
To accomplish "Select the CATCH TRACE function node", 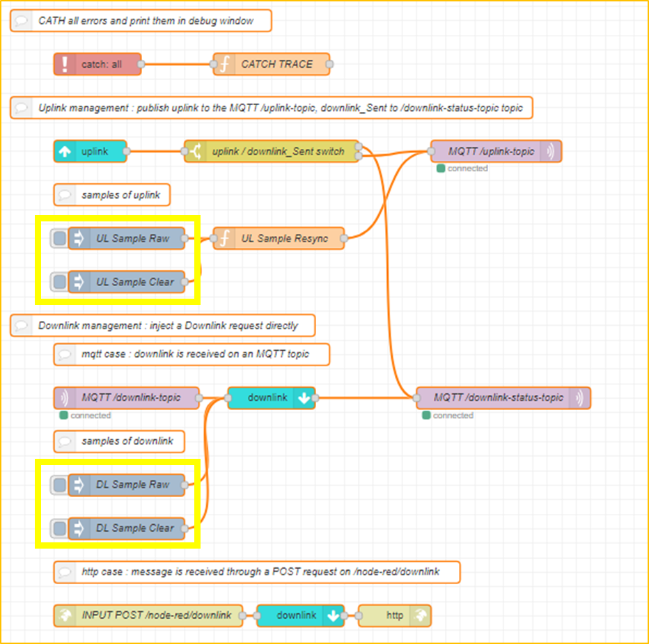I will [x=276, y=64].
